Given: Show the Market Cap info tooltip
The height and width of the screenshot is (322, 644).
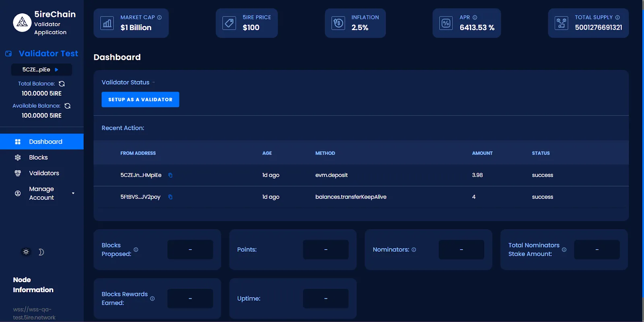Looking at the screenshot, I should click(159, 17).
